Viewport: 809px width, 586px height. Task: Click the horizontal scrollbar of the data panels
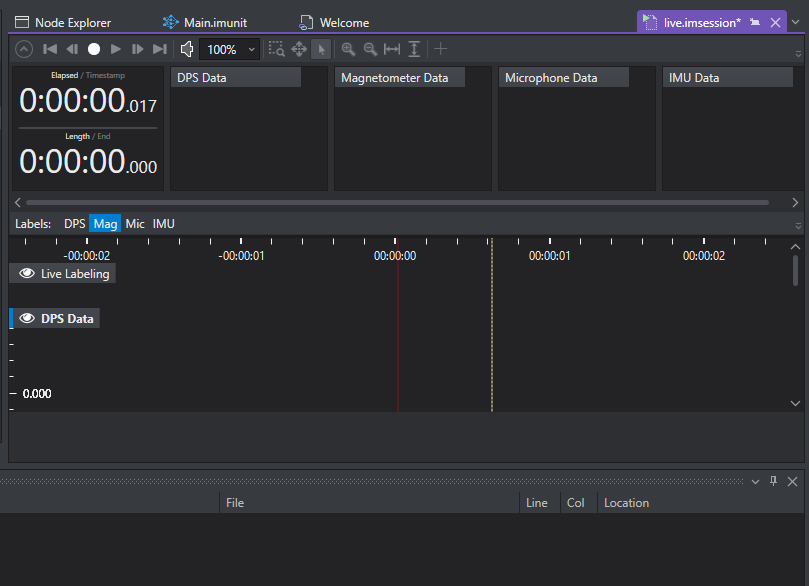coord(397,203)
